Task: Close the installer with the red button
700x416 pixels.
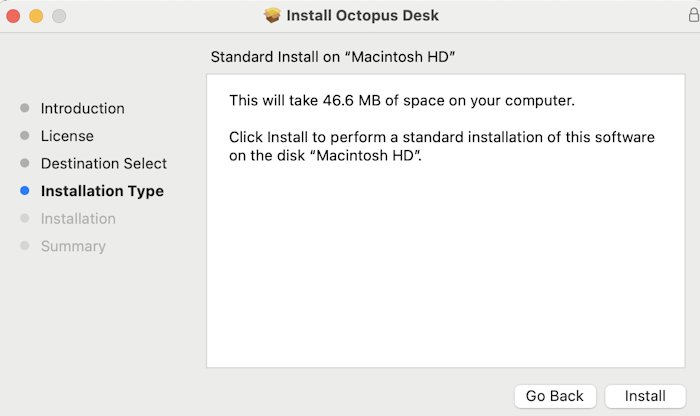Action: coord(13,16)
